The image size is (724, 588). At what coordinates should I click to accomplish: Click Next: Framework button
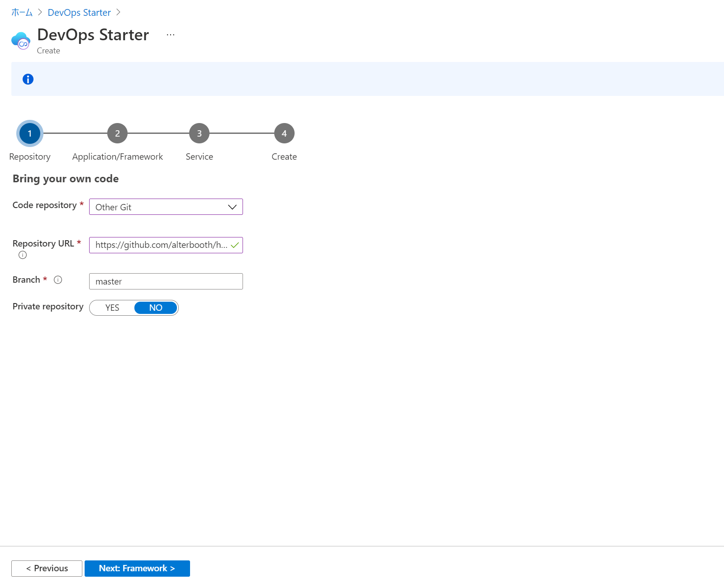(x=137, y=569)
